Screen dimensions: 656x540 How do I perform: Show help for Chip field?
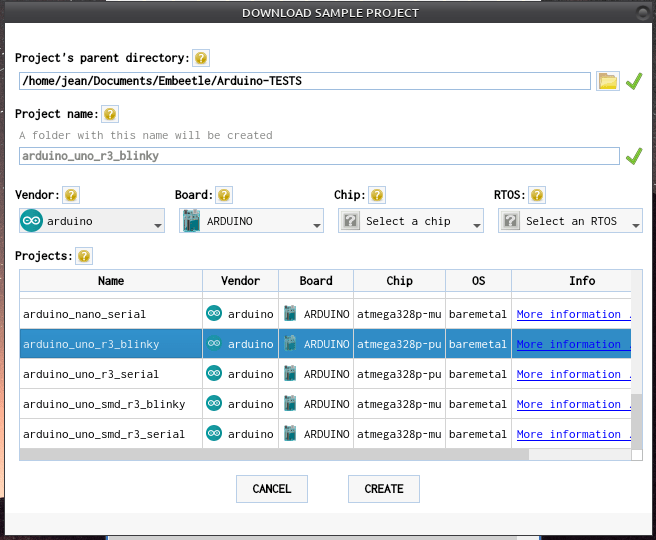377,195
